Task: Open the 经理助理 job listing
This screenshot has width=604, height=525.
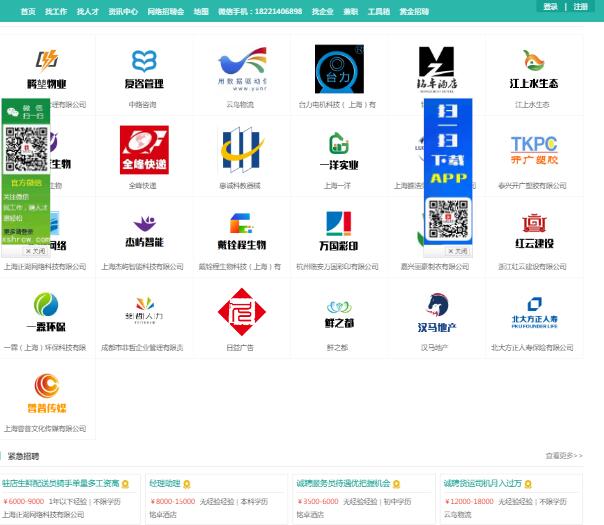Action: coord(165,483)
